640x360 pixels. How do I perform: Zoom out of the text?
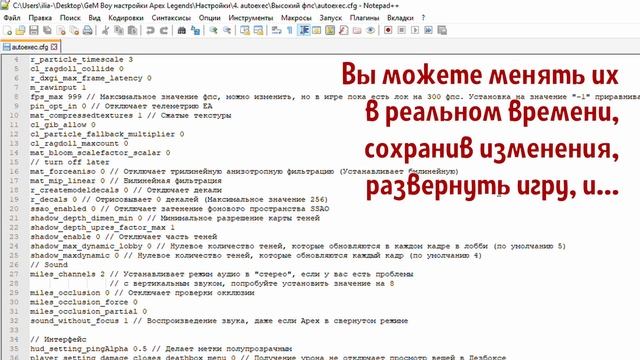click(227, 30)
